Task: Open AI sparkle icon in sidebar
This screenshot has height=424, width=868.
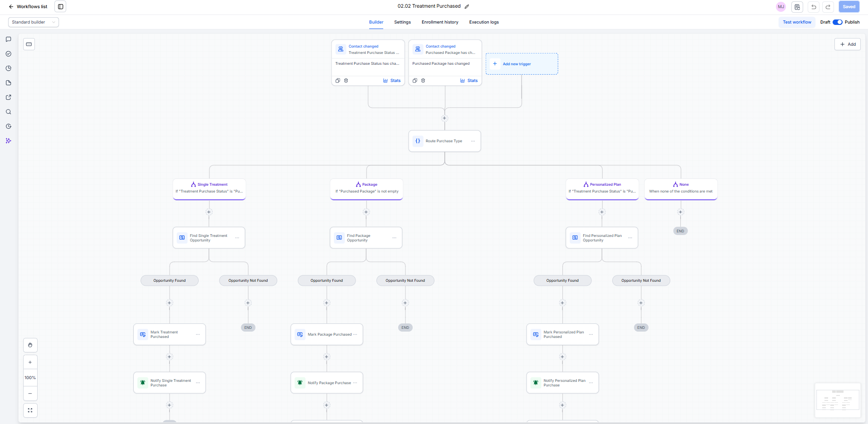Action: tap(8, 141)
